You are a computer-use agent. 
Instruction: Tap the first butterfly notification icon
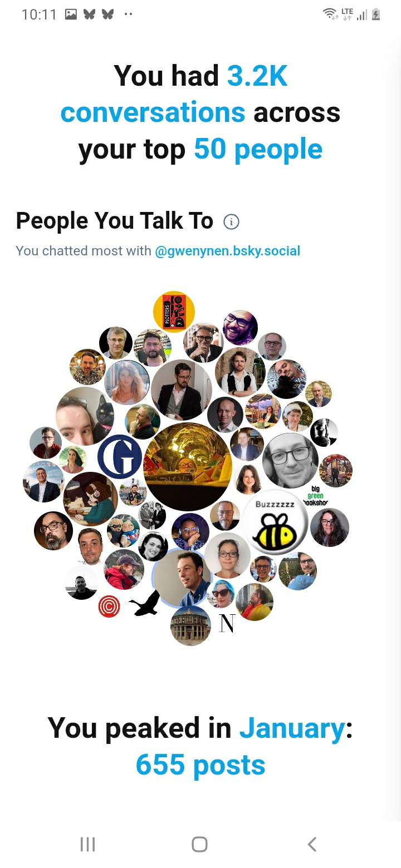tap(89, 14)
